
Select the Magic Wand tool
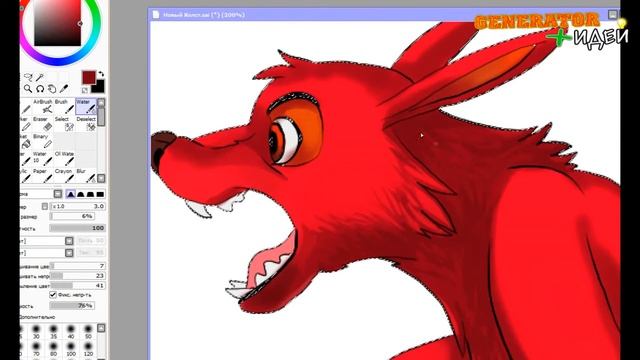(40, 77)
